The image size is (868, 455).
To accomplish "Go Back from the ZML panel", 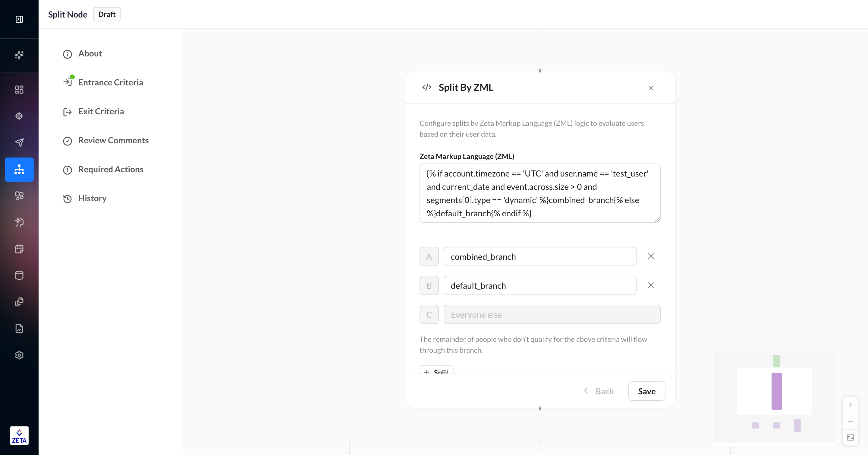I will coord(599,391).
